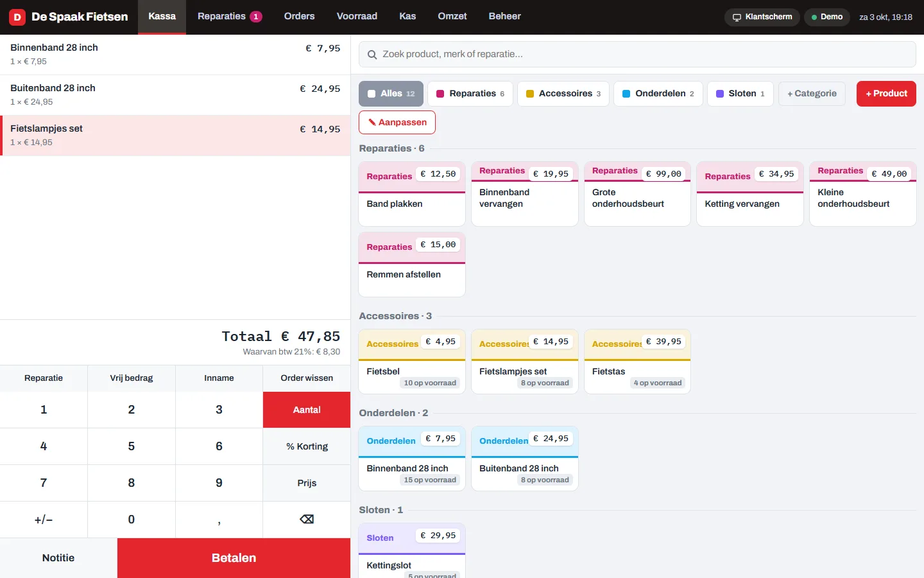The height and width of the screenshot is (578, 924).
Task: Select the Buitenband 28 inch order line
Action: 175,95
